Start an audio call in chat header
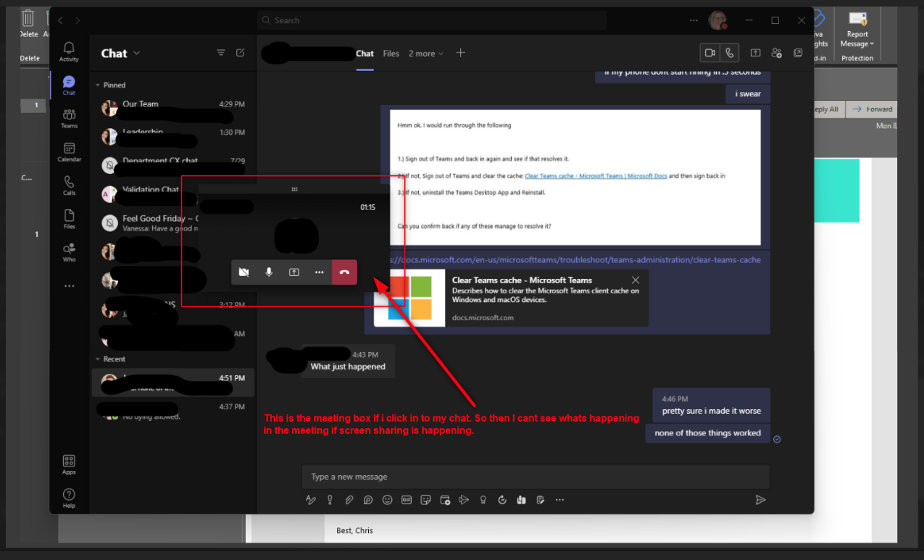Screen dimensions: 924x560 730,53
